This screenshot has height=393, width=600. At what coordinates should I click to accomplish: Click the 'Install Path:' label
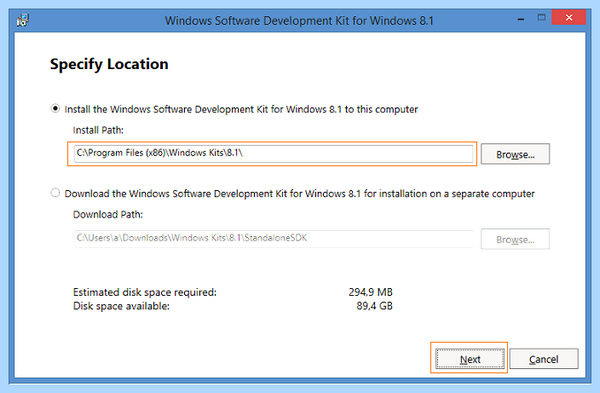click(98, 130)
